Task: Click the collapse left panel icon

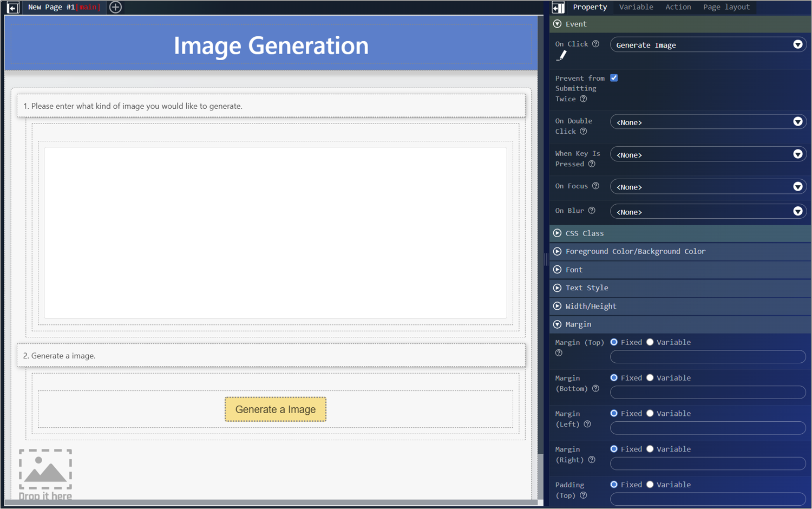Action: (x=13, y=7)
